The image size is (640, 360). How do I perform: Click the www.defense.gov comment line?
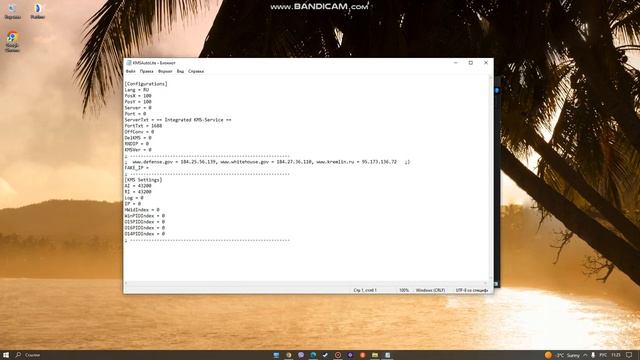pos(267,162)
